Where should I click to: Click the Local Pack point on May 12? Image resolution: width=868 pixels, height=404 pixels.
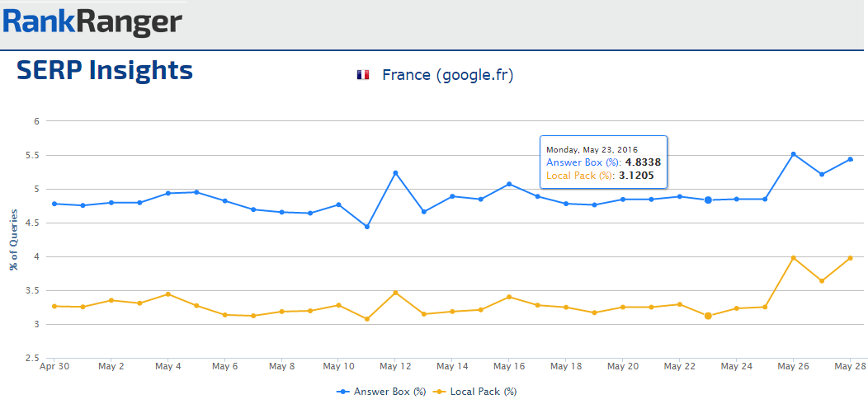(396, 293)
